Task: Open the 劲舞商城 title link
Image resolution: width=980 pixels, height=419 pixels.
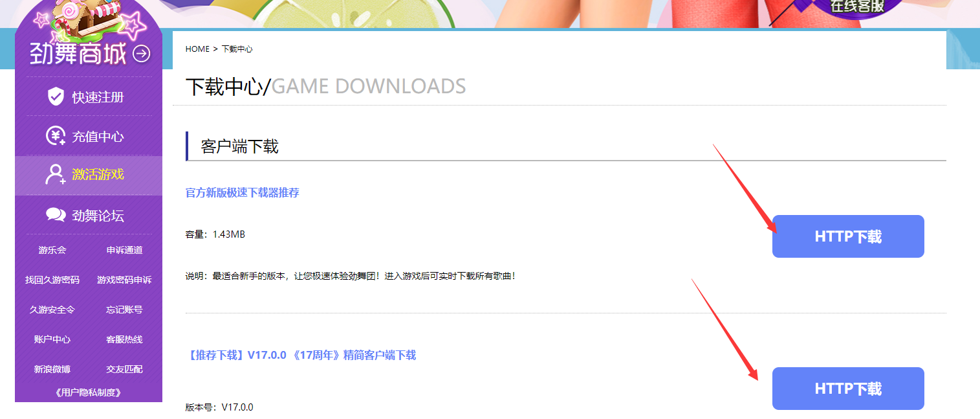Action: (78, 54)
